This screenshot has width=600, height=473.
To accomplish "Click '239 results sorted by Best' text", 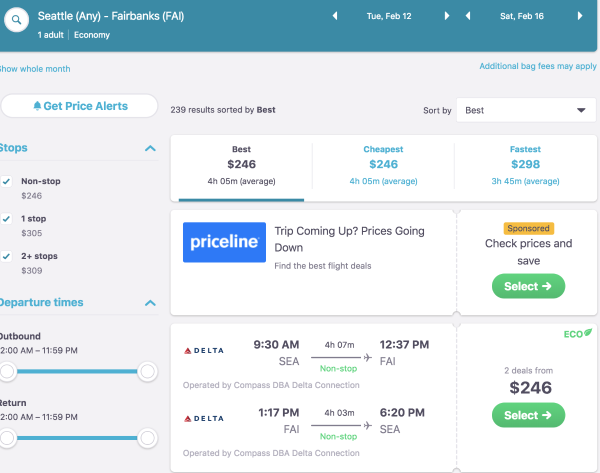I will pyautogui.click(x=223, y=110).
